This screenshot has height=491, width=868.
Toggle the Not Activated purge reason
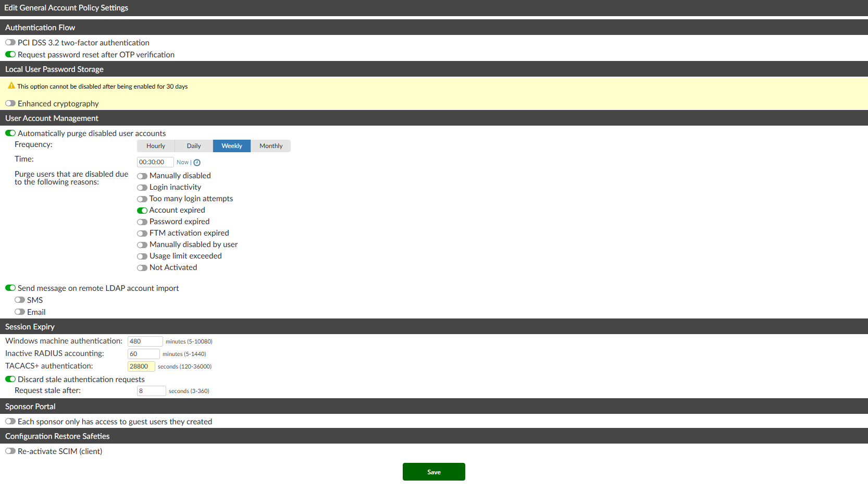click(142, 268)
